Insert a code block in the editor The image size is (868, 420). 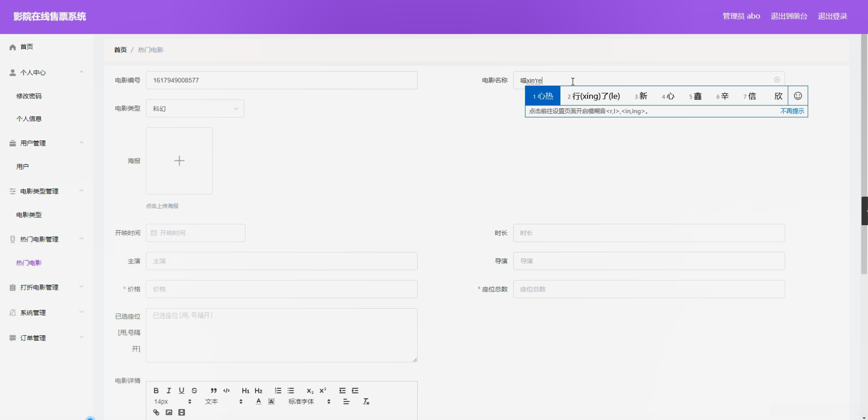pos(227,391)
